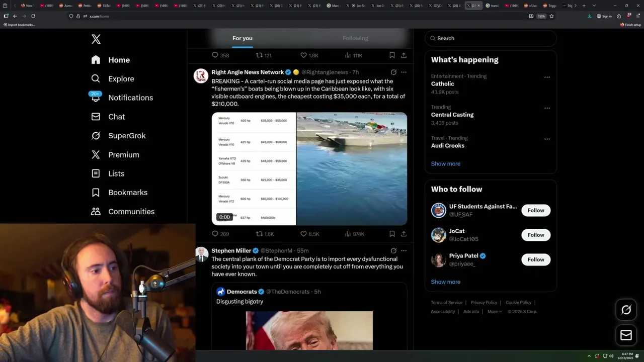This screenshot has height=362, width=644.
Task: Bookmark this page with the star icon
Action: coord(551,16)
